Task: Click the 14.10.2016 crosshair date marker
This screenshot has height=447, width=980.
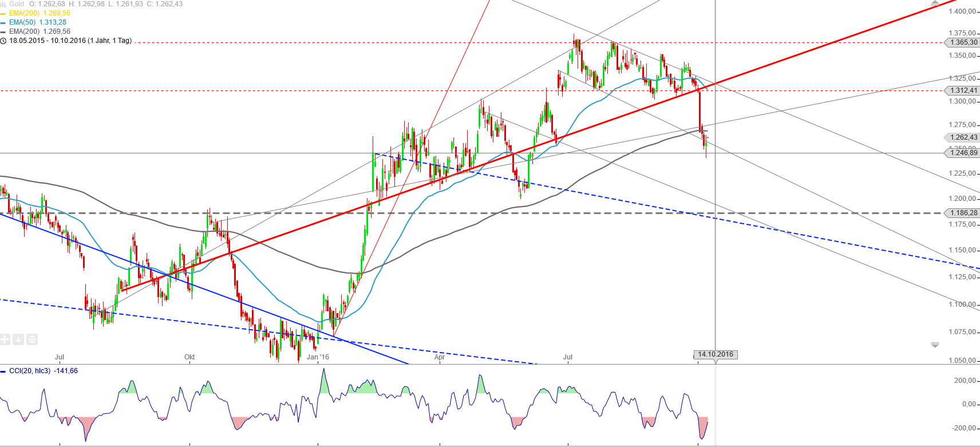Action: [716, 354]
